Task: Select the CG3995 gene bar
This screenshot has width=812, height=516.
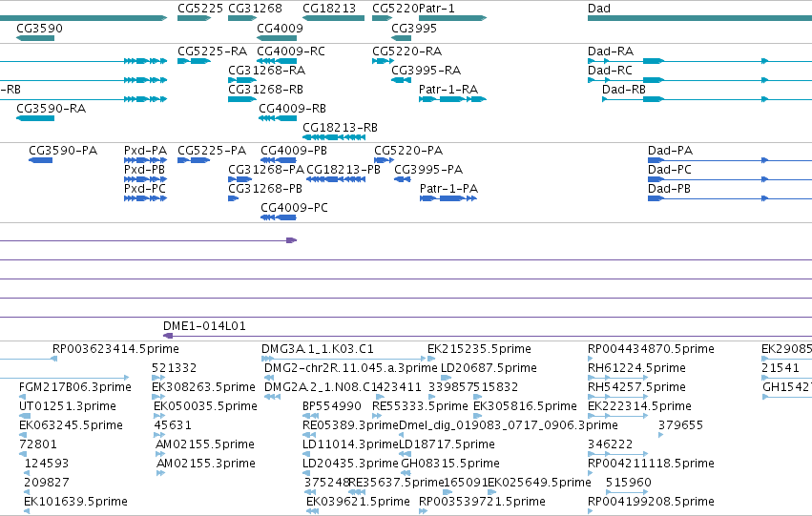Action: click(402, 38)
